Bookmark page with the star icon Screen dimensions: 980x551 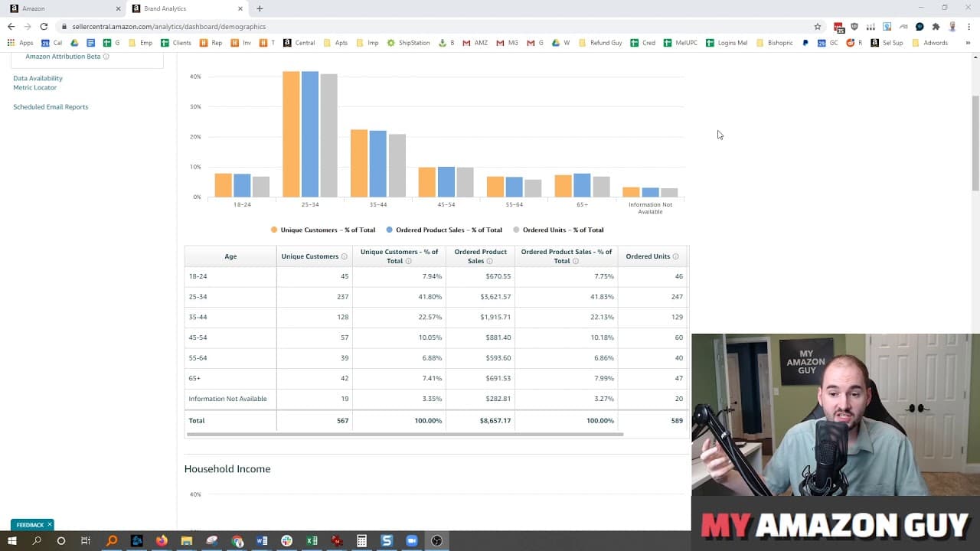[x=818, y=26]
